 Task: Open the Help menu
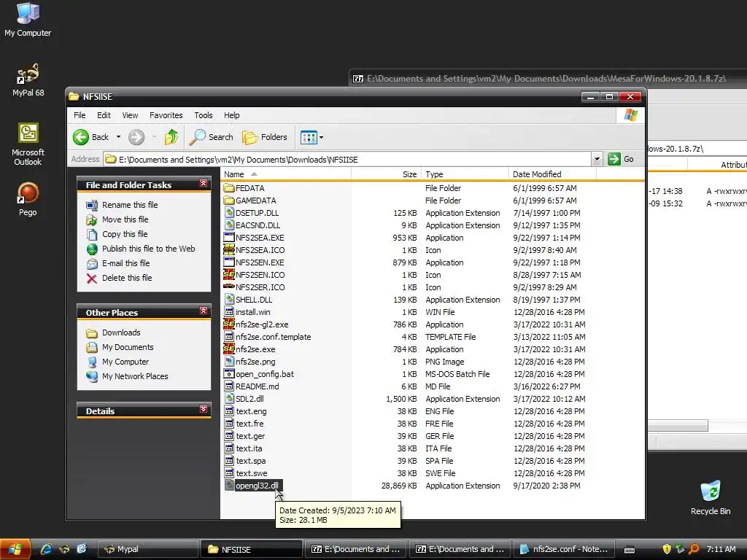pos(231,115)
